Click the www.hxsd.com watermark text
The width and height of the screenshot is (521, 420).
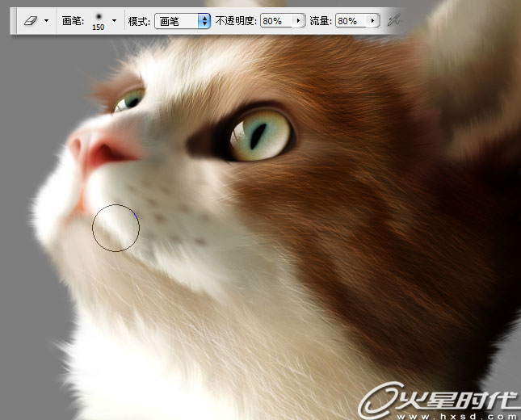pyautogui.click(x=456, y=412)
